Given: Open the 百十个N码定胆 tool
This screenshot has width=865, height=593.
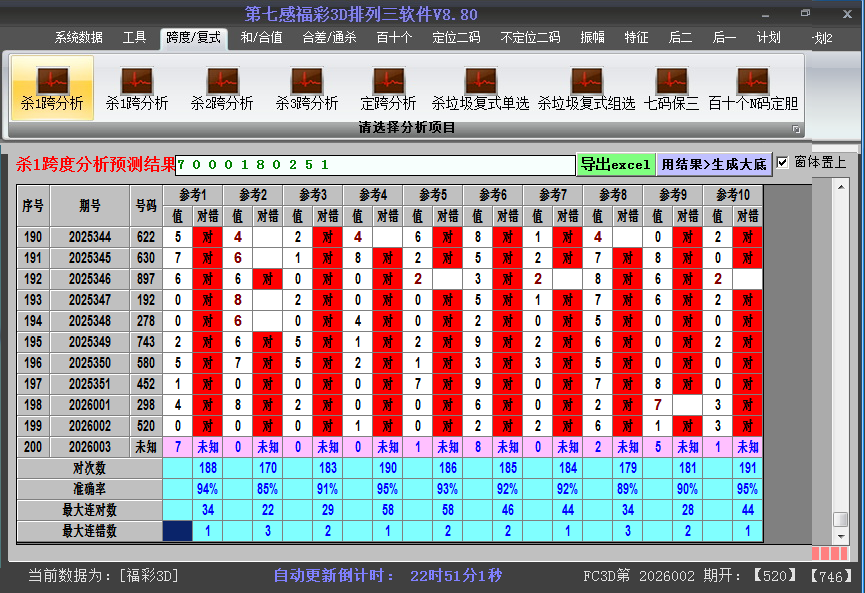Looking at the screenshot, I should (753, 88).
